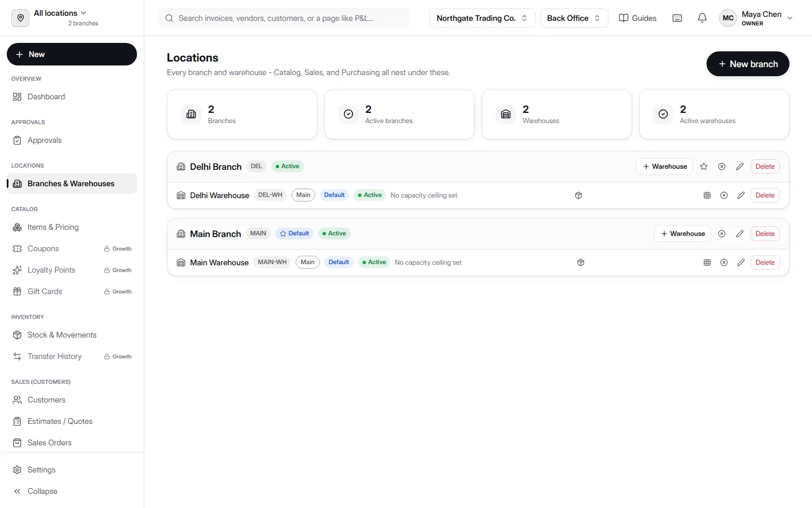812x508 pixels.
Task: Open Estimates / Quotes
Action: [72, 421]
